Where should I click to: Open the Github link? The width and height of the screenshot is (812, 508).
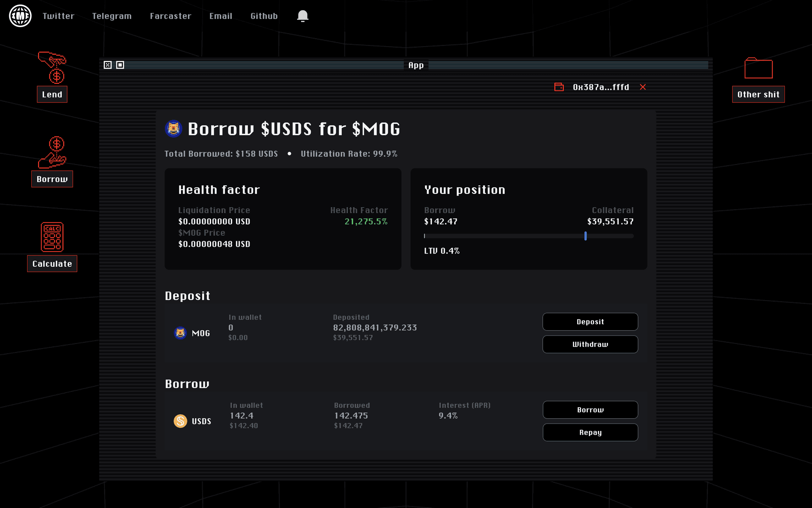pos(264,16)
